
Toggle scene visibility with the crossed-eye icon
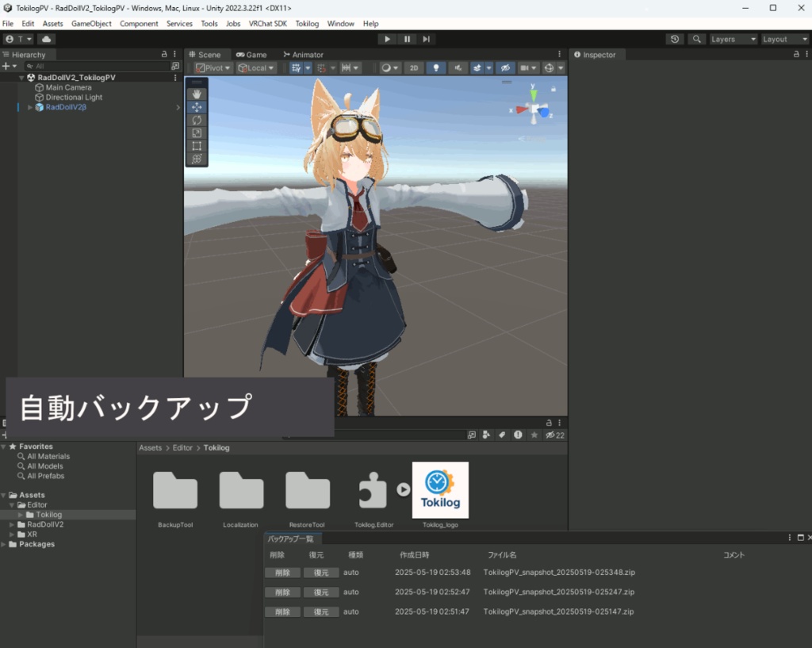[505, 67]
